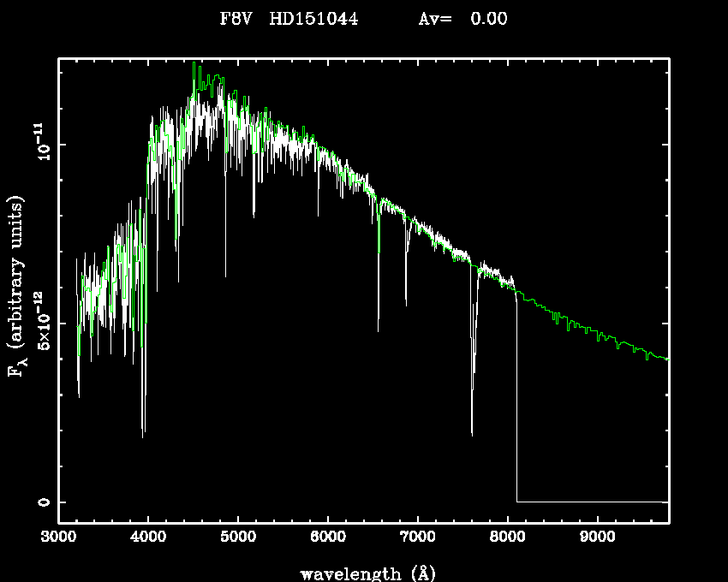The width and height of the screenshot is (728, 582).
Task: Click the 5×10⁻¹² y-axis tick label
Action: pos(43,324)
